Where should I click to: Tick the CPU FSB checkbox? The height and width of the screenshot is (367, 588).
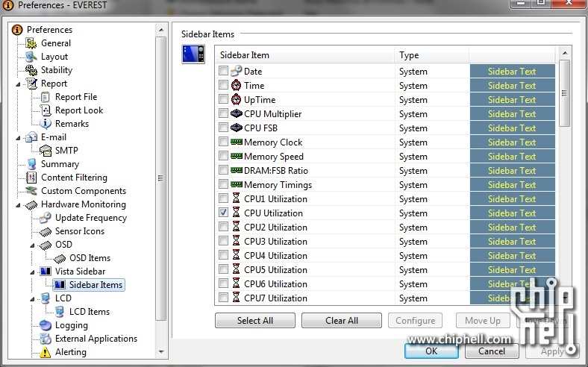tap(224, 128)
